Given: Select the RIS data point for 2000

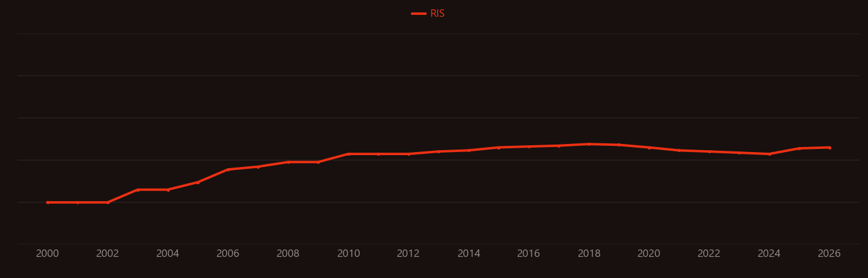Looking at the screenshot, I should pos(48,202).
